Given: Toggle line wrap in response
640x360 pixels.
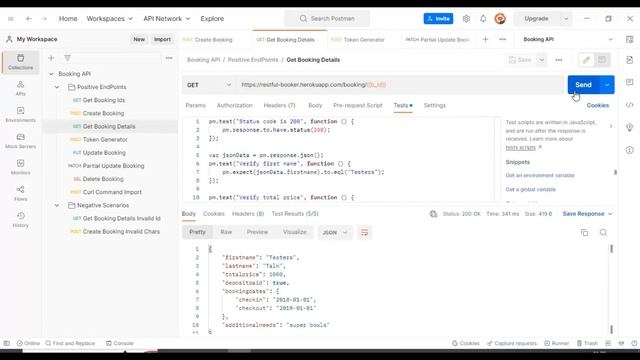Looking at the screenshot, I should coord(364,233).
